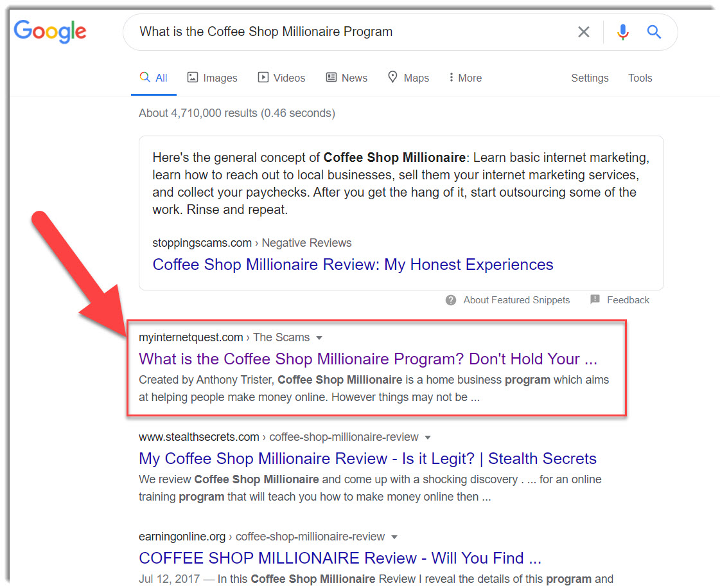Open the More search options menu
720x588 pixels.
466,78
